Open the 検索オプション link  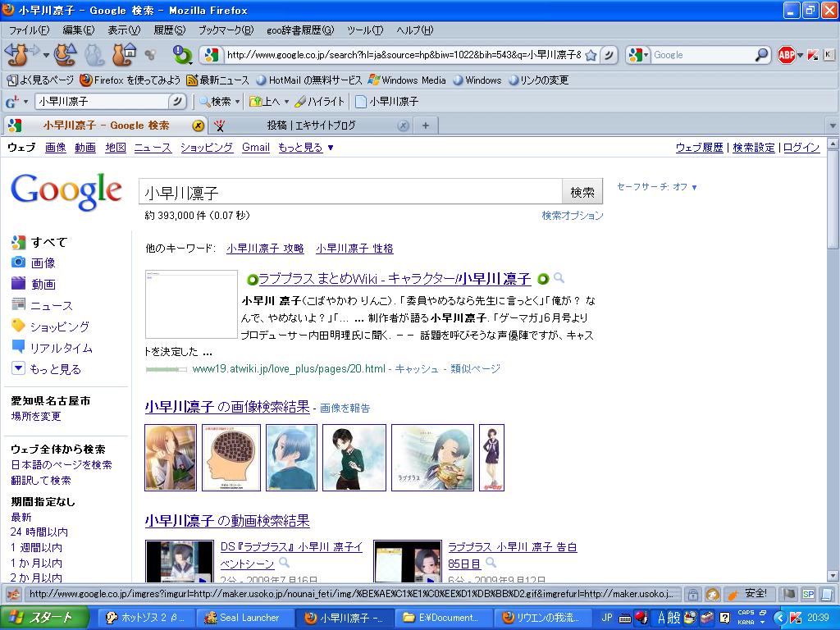click(572, 216)
